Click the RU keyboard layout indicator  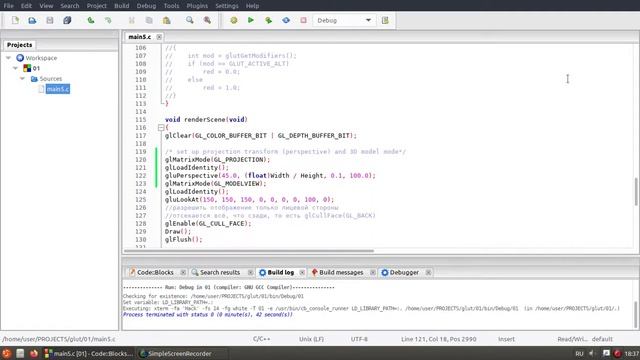579,353
